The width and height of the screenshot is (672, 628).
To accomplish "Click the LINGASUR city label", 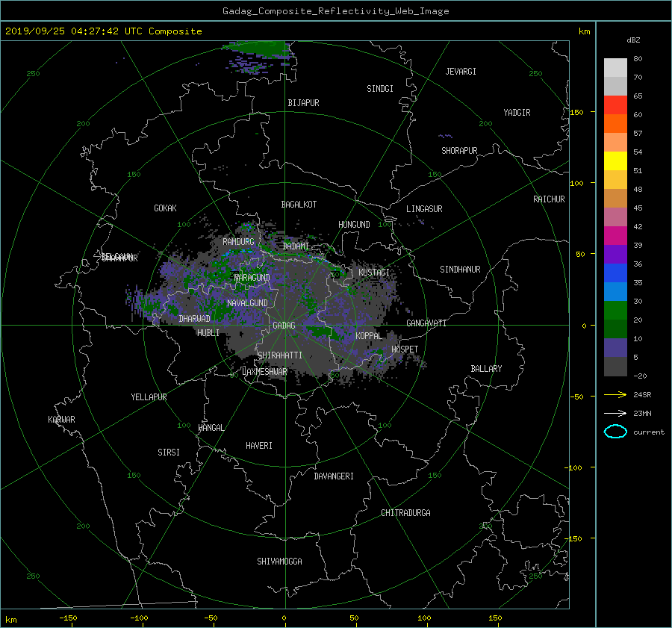I will pos(424,209).
